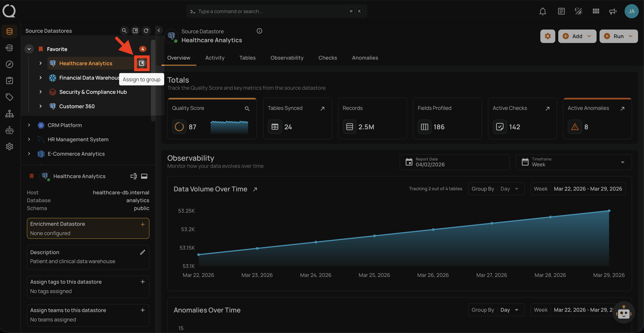Collapse the left panel with the arrow
This screenshot has height=333, width=644.
[159, 30]
